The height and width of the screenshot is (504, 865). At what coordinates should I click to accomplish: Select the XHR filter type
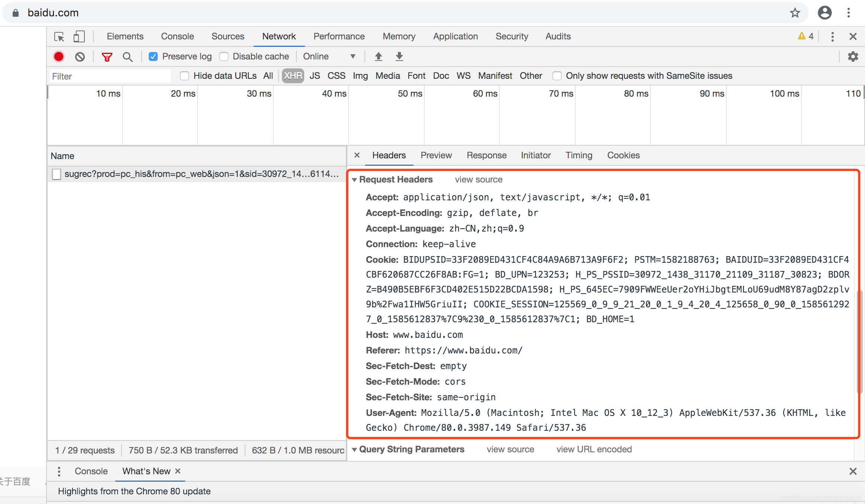(x=293, y=76)
